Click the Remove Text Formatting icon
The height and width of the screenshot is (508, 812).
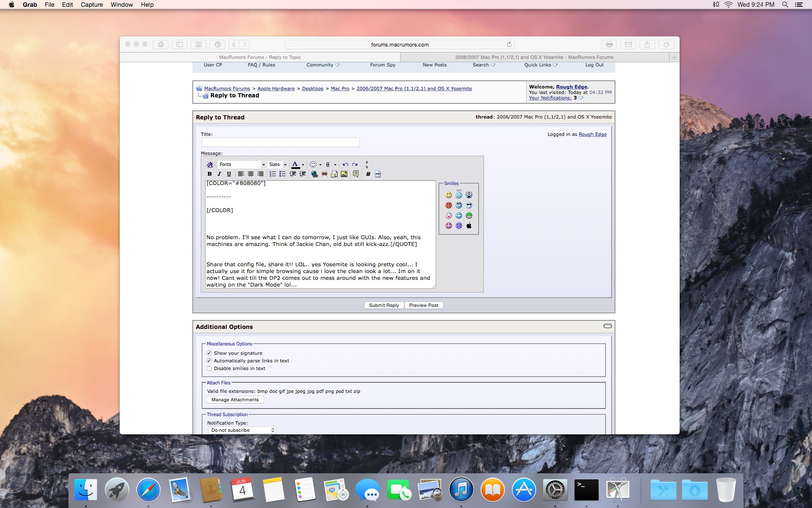[x=210, y=165]
